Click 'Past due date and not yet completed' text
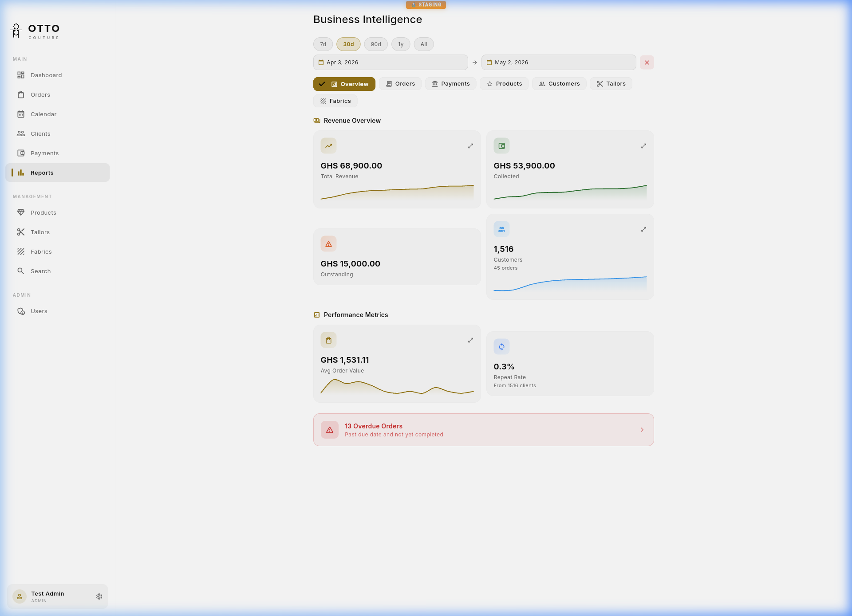This screenshot has height=616, width=852. click(394, 435)
